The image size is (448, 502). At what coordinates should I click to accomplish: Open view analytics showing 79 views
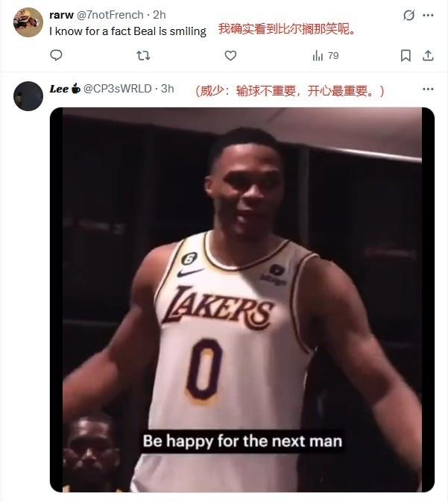click(x=325, y=55)
